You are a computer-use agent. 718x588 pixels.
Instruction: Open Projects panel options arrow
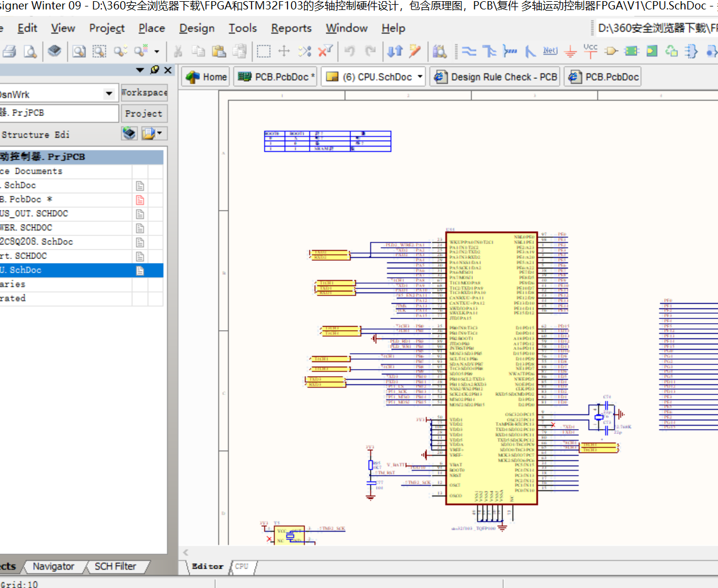pyautogui.click(x=140, y=70)
